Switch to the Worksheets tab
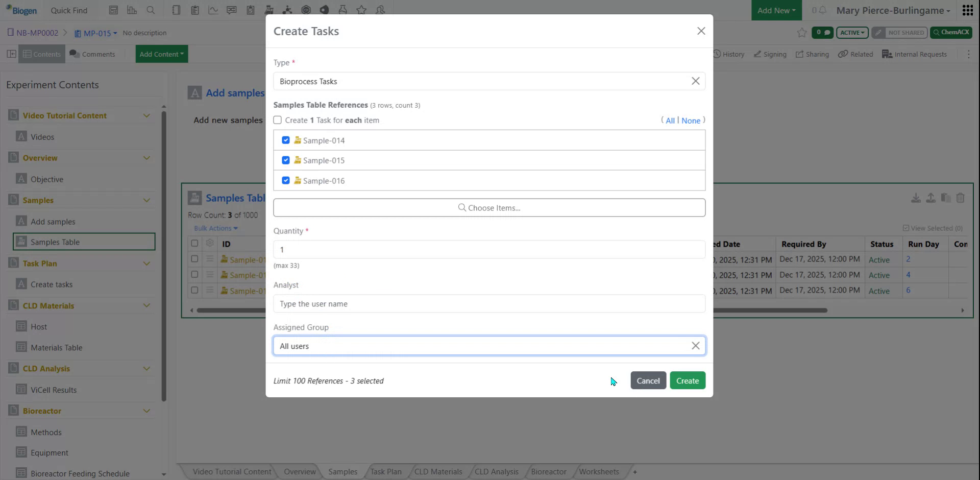This screenshot has width=980, height=480. click(598, 471)
